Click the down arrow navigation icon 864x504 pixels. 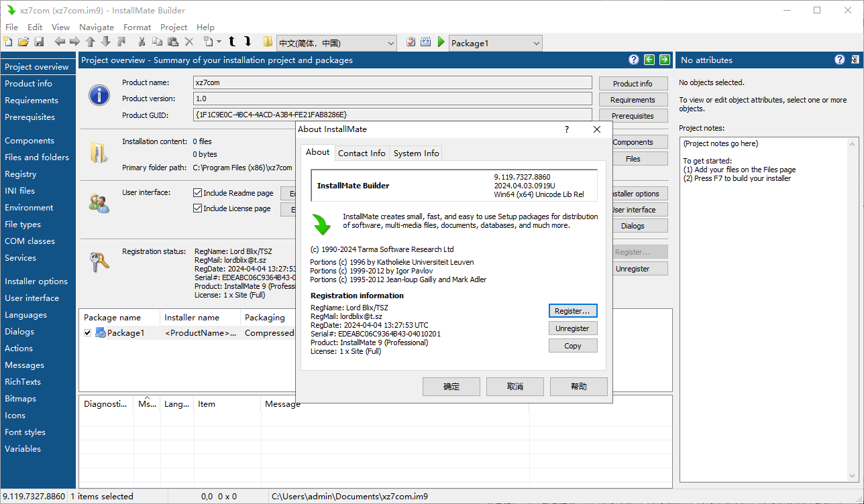[106, 42]
